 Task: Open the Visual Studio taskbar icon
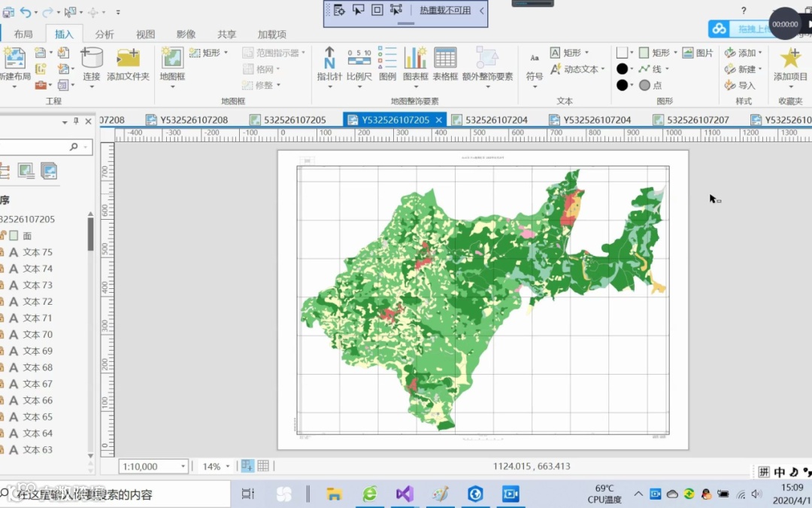pos(404,494)
